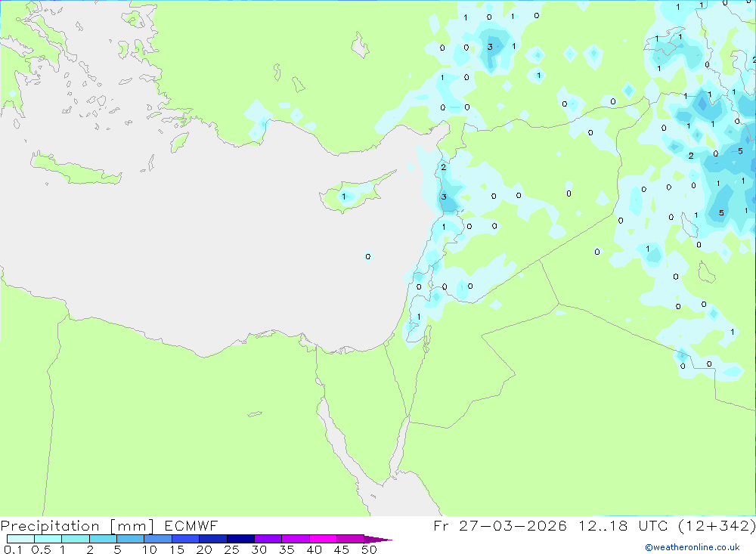The image size is (756, 554).
Task: Click the 10–15 mm legend swatch
Action: [158, 539]
